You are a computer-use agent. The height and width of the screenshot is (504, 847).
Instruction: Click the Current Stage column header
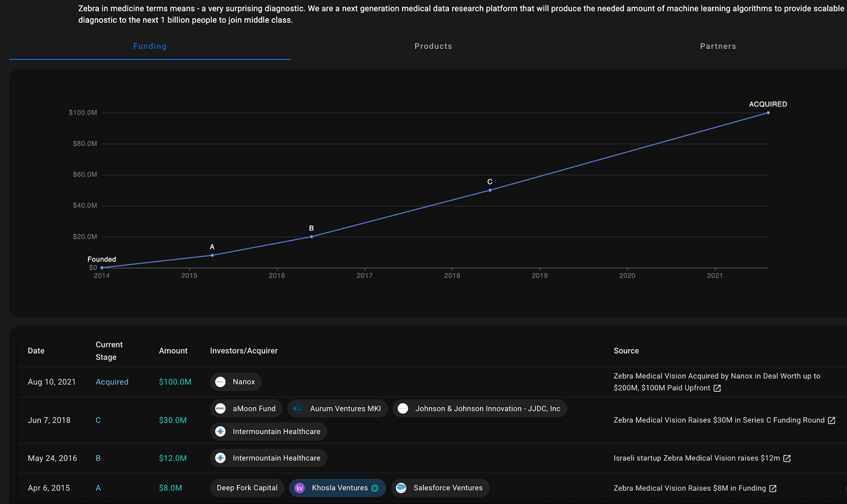pyautogui.click(x=109, y=351)
